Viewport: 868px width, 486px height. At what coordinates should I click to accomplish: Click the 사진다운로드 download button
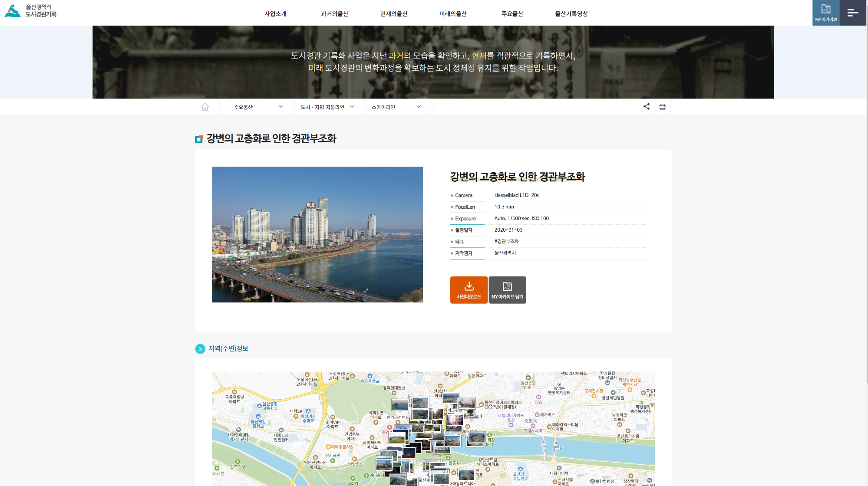(469, 290)
